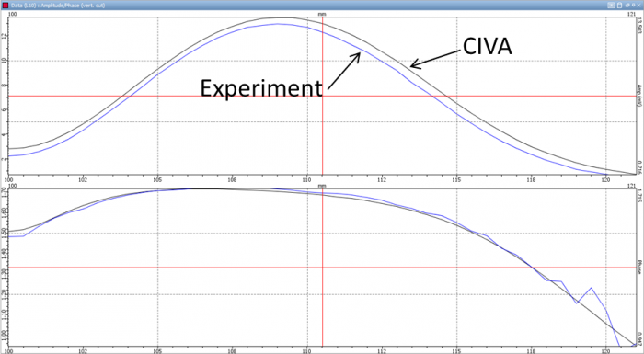Click the red window icon in the title bar
Image resolution: width=644 pixels, height=354 pixels.
6,6
